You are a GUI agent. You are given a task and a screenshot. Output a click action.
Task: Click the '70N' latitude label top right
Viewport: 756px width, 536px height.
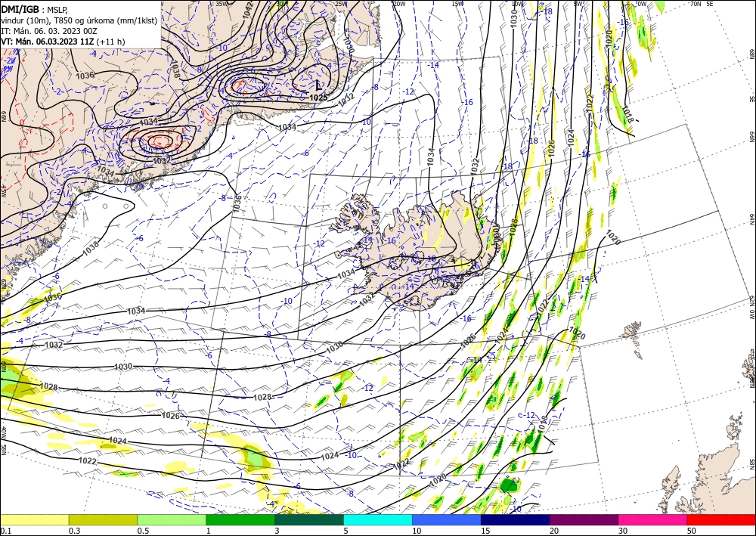(x=696, y=4)
